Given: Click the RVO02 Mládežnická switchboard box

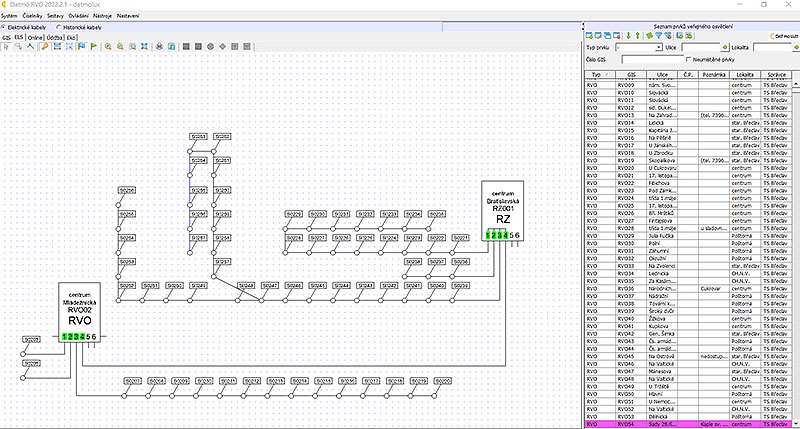Looking at the screenshot, I should tap(80, 312).
